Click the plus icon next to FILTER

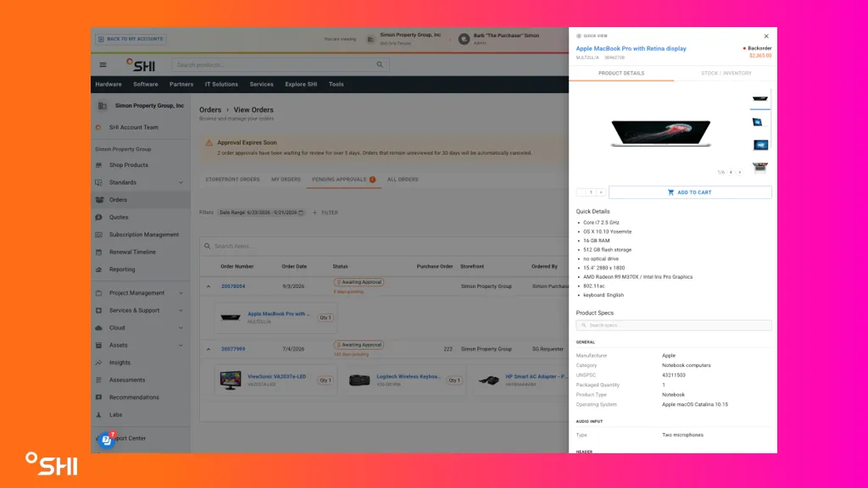tap(315, 213)
